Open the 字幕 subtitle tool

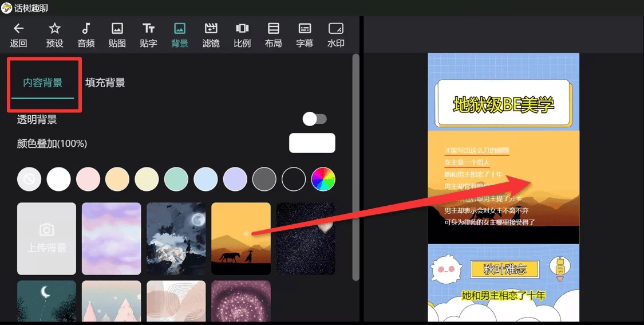click(x=305, y=29)
